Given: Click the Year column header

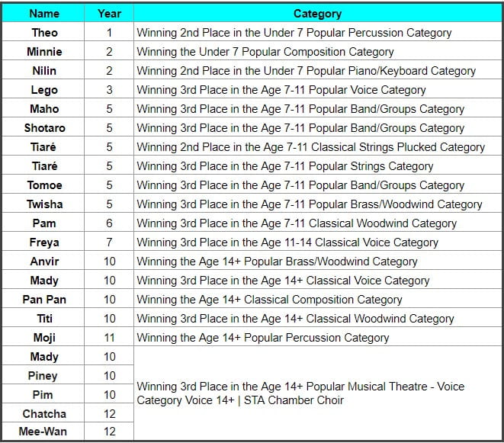Looking at the screenshot, I should 109,14.
